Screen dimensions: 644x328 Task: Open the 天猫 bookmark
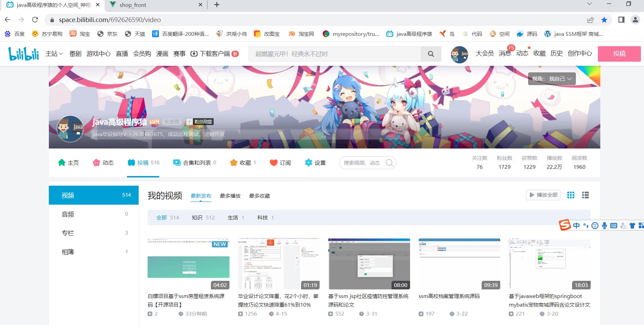(x=135, y=34)
